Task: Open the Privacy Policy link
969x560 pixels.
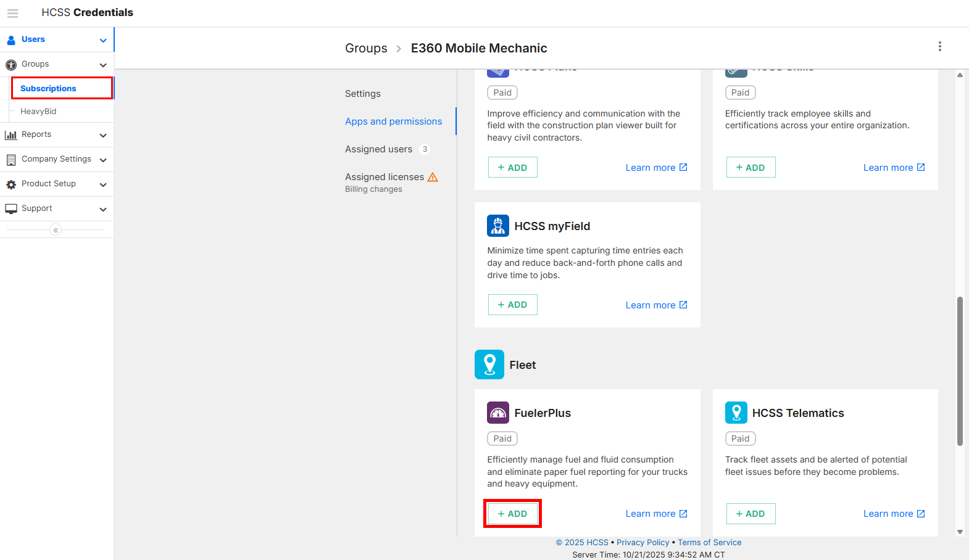Action: (643, 542)
